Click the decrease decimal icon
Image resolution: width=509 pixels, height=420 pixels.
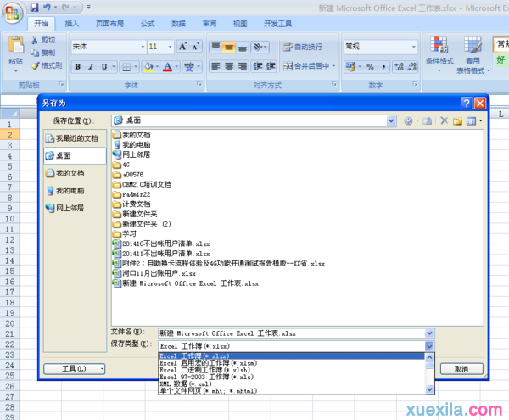(x=412, y=67)
